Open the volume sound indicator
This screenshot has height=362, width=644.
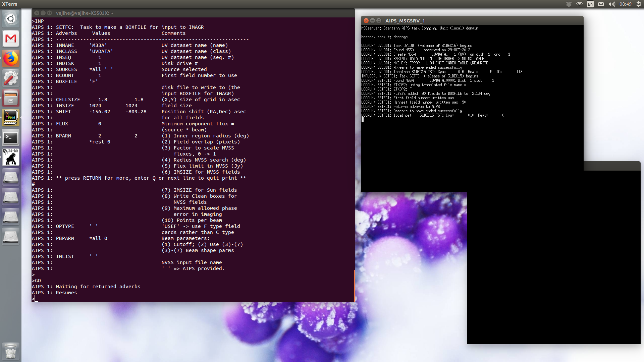coord(612,4)
